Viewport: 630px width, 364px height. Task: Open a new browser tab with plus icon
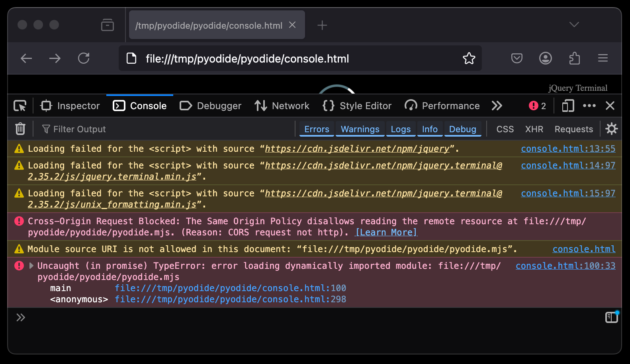point(322,25)
